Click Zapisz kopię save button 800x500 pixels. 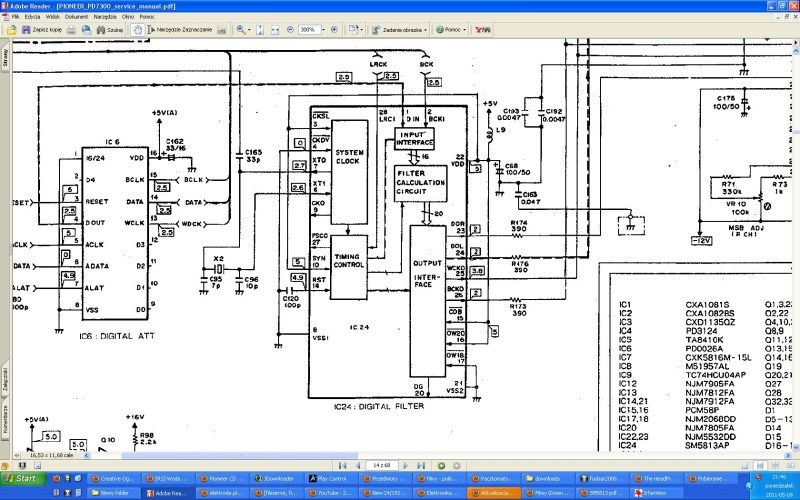(x=42, y=30)
